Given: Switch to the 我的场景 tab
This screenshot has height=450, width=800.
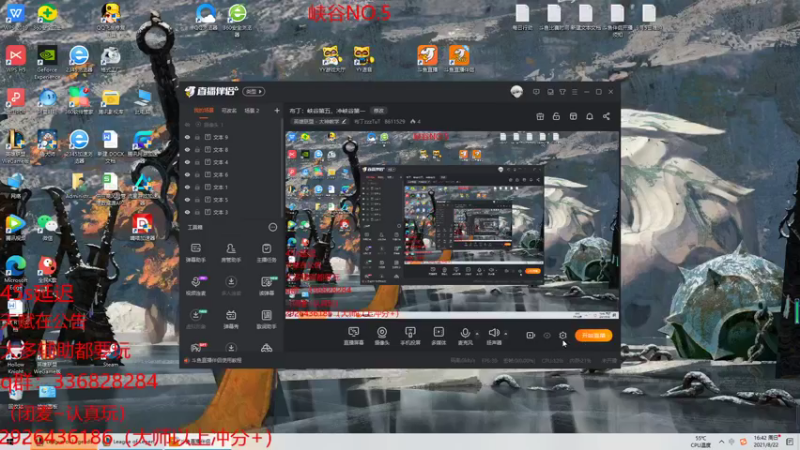Looking at the screenshot, I should click(x=204, y=110).
